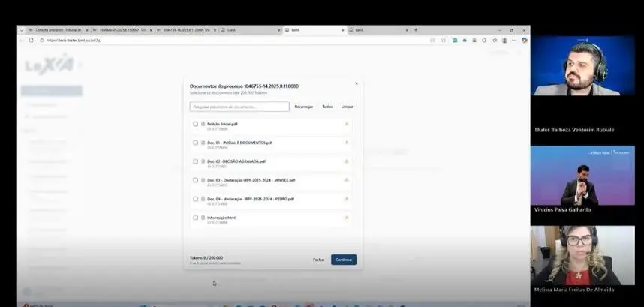Click Recarregar to reload documents
This screenshot has height=307, width=644.
(303, 107)
